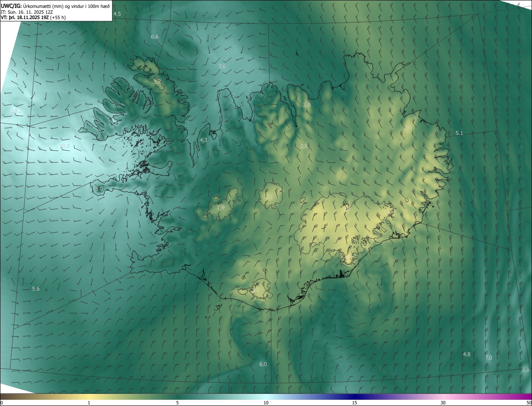Click the '50' tick on the colour scale

529,403
